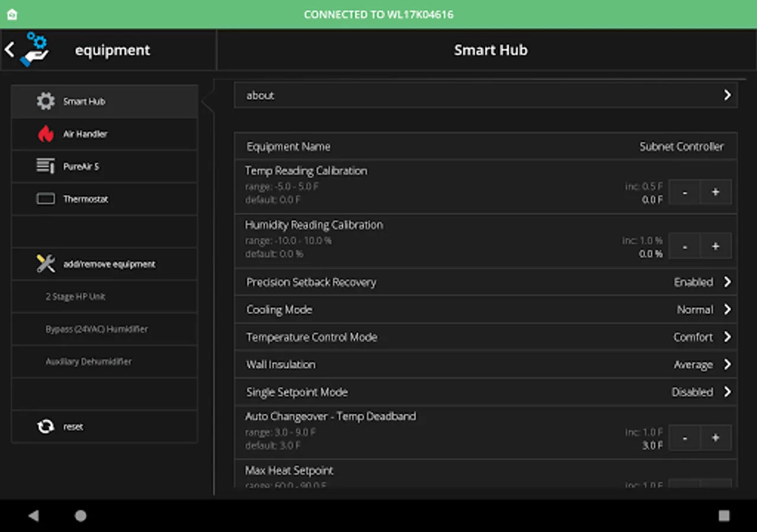Tap the Comfort value for Temperature Control
This screenshot has height=532, width=757.
693,337
